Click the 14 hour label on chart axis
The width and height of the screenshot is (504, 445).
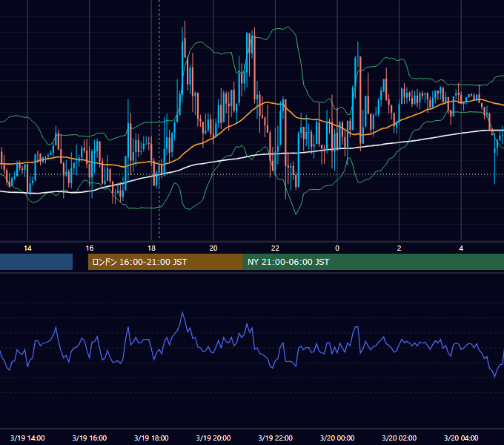point(27,248)
